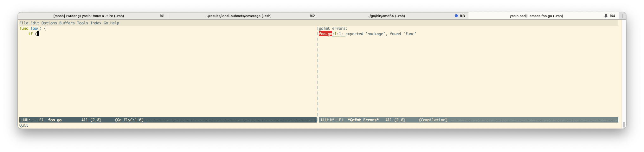The height and width of the screenshot is (152, 644).
Task: Click the "gofmt errors:" heading line
Action: pos(333,28)
